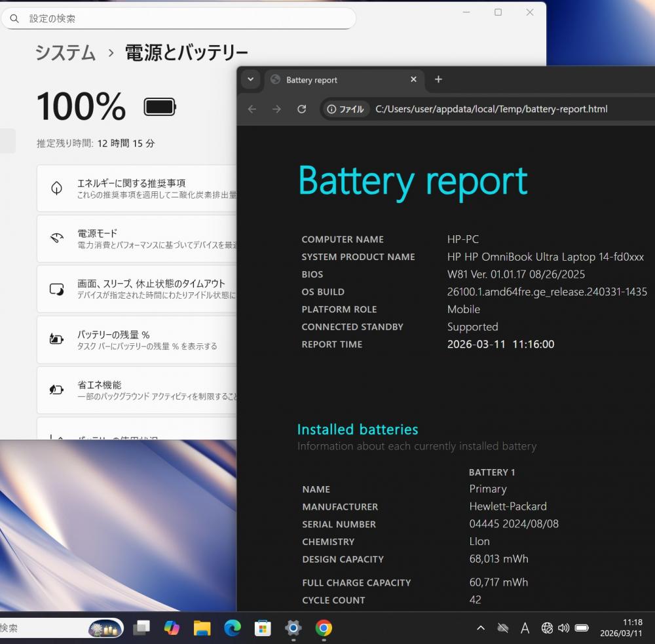Launch Microsoft Store from the taskbar
This screenshot has width=655, height=644.
tap(263, 628)
